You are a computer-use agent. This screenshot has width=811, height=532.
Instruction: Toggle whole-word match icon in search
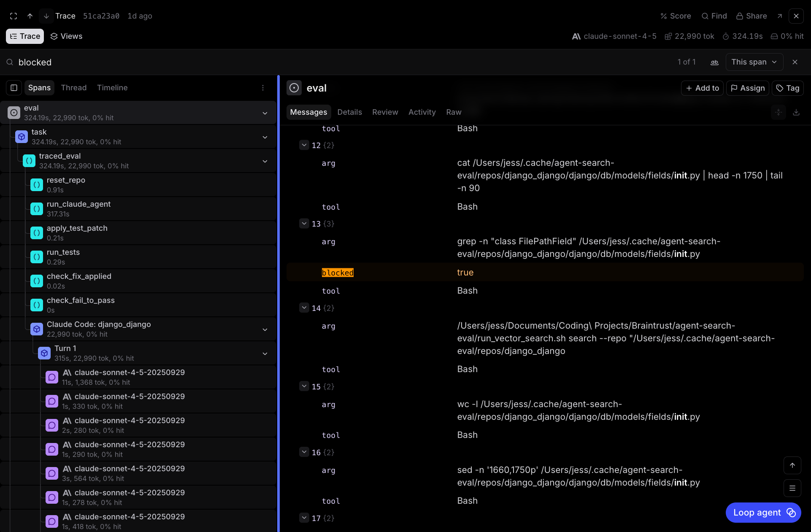coord(714,62)
